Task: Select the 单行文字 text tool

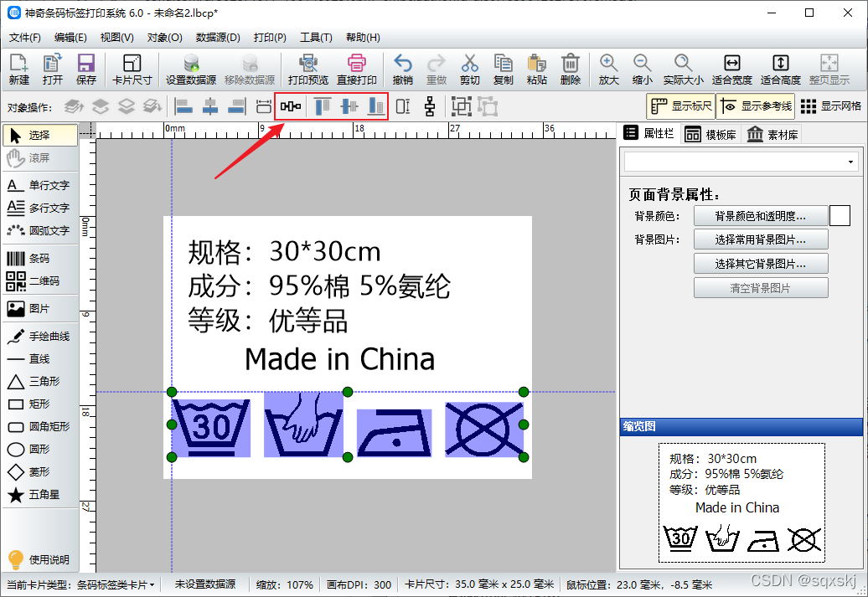Action: [39, 185]
